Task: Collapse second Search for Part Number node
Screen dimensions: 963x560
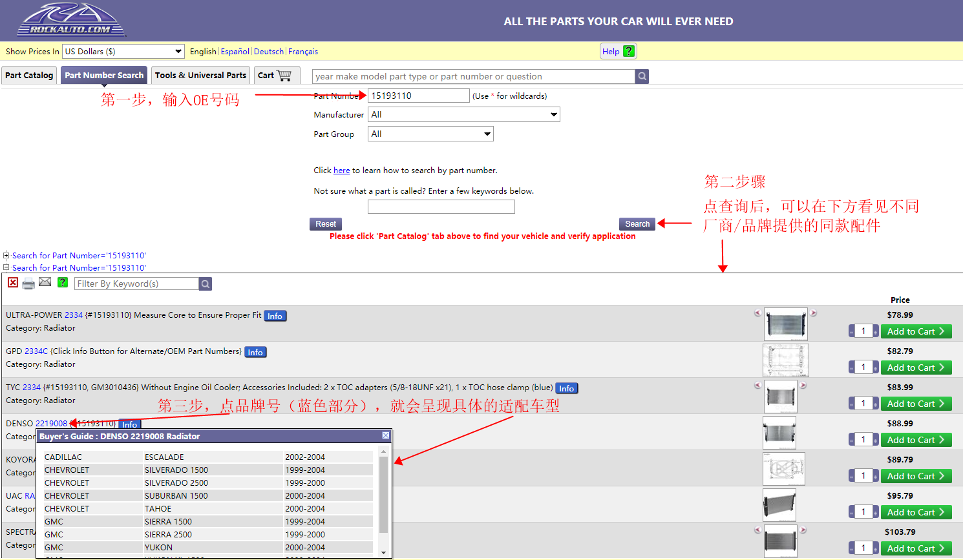Action: [x=6, y=267]
